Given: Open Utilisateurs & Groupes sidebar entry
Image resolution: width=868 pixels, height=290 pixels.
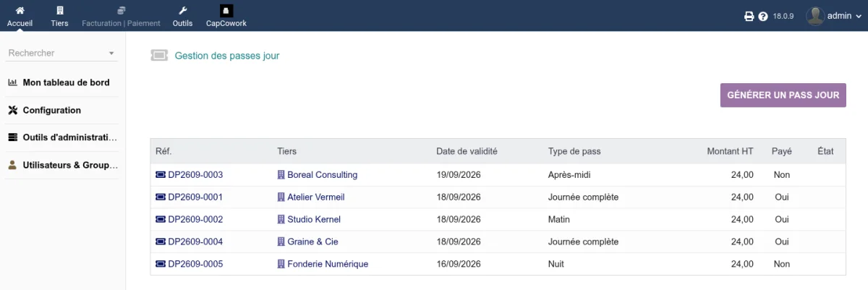Looking at the screenshot, I should point(70,165).
